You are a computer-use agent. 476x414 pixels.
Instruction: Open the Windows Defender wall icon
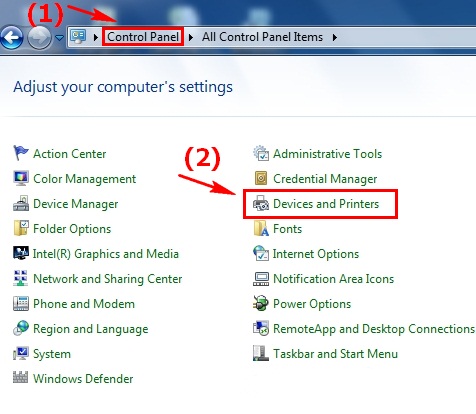click(21, 377)
